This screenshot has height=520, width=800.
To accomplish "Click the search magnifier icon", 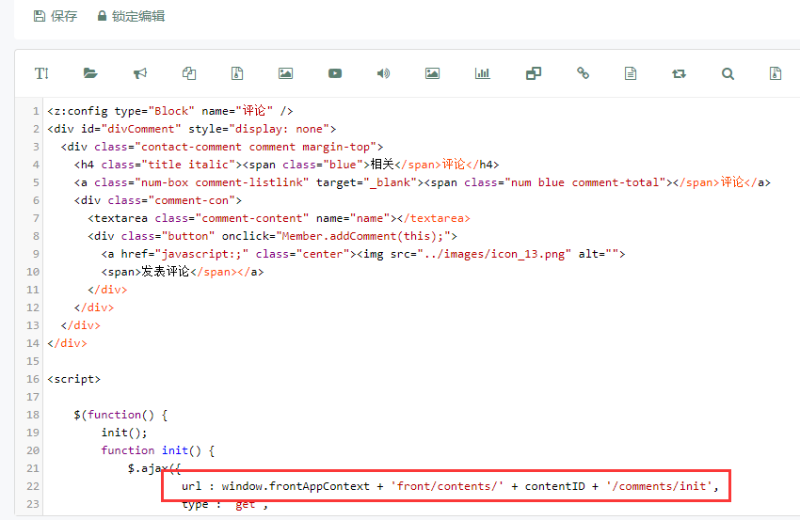I will coord(728,73).
